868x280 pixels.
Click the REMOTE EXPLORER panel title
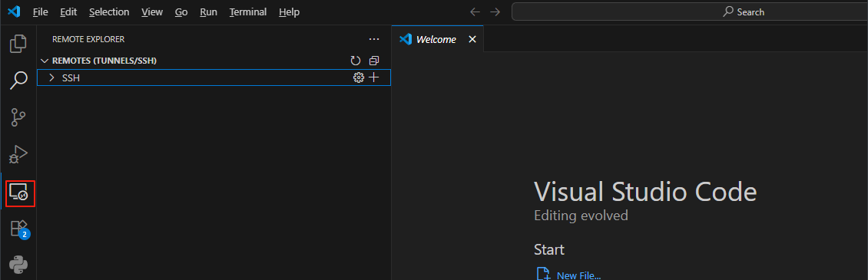(88, 39)
